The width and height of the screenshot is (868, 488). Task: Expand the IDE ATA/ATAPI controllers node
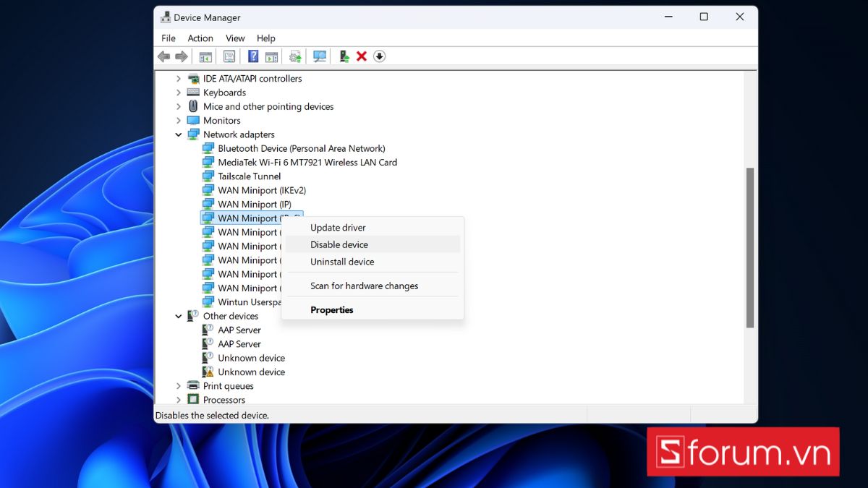click(179, 78)
